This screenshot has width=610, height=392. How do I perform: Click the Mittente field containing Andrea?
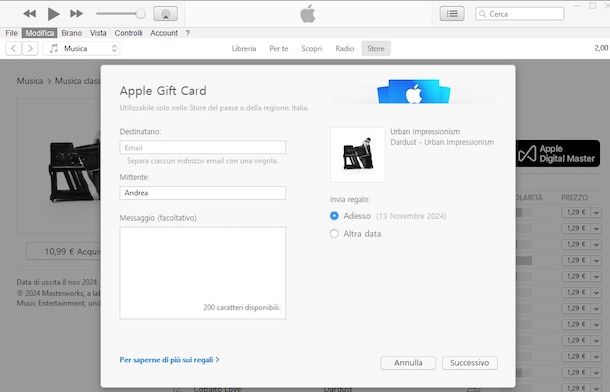coord(203,193)
